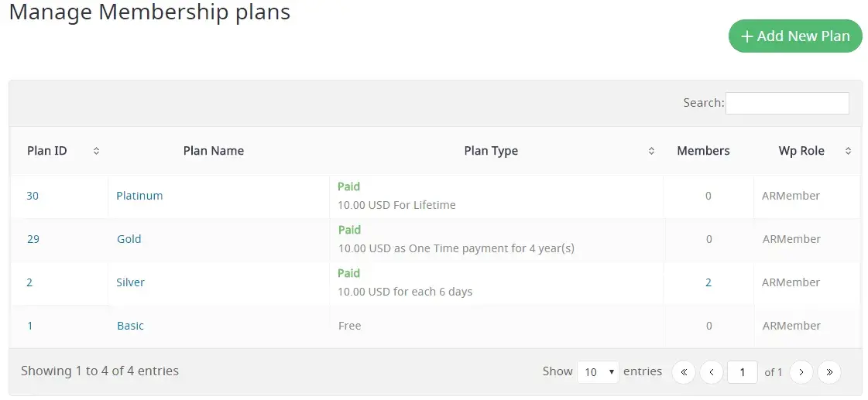The width and height of the screenshot is (868, 400).
Task: Click the Add New Plan button
Action: [795, 36]
